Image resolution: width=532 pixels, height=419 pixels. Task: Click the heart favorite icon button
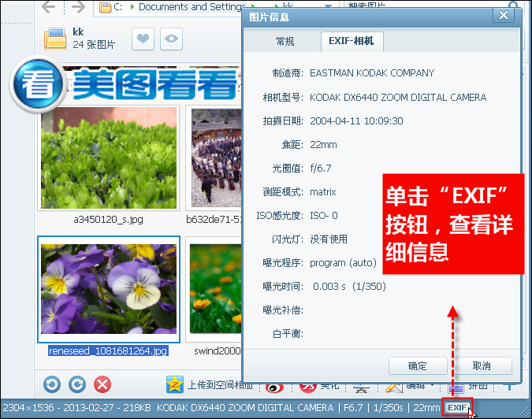point(143,39)
